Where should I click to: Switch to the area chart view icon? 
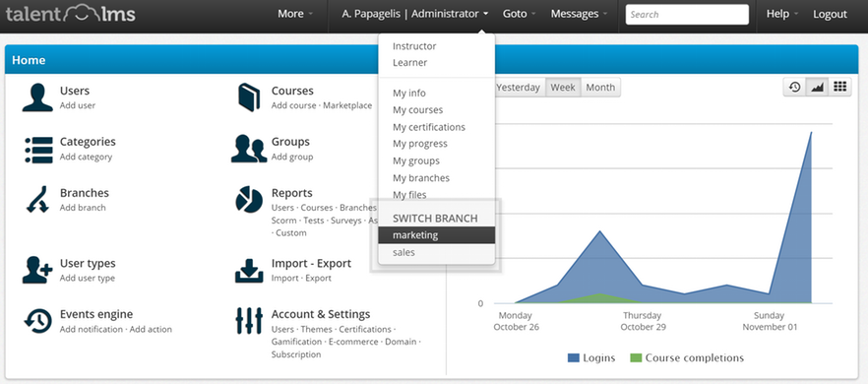tap(817, 87)
